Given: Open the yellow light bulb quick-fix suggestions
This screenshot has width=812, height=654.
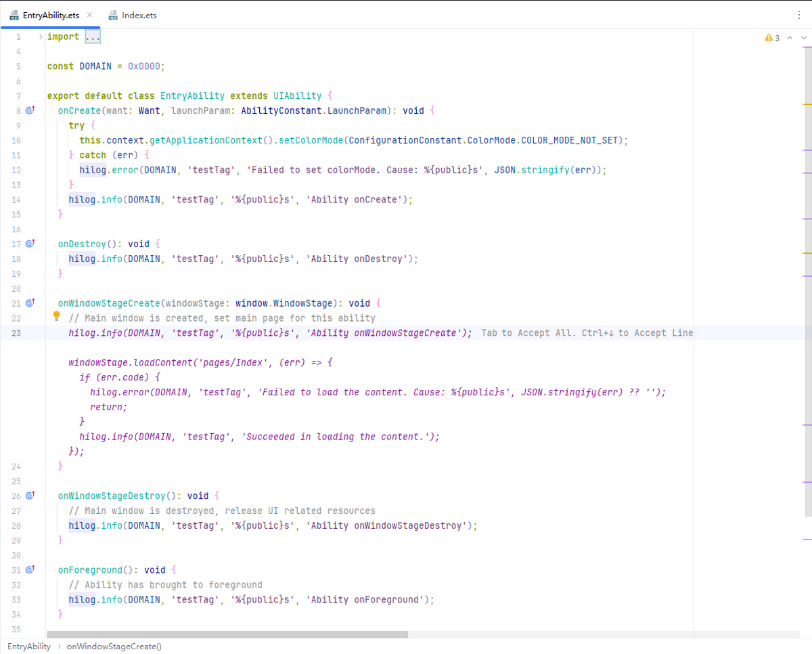Looking at the screenshot, I should click(58, 316).
